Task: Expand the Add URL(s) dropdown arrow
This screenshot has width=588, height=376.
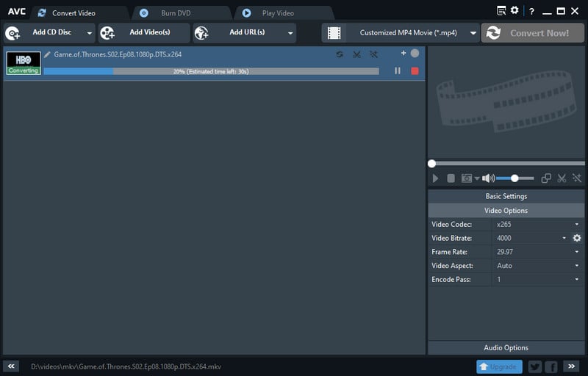Action: (290, 33)
